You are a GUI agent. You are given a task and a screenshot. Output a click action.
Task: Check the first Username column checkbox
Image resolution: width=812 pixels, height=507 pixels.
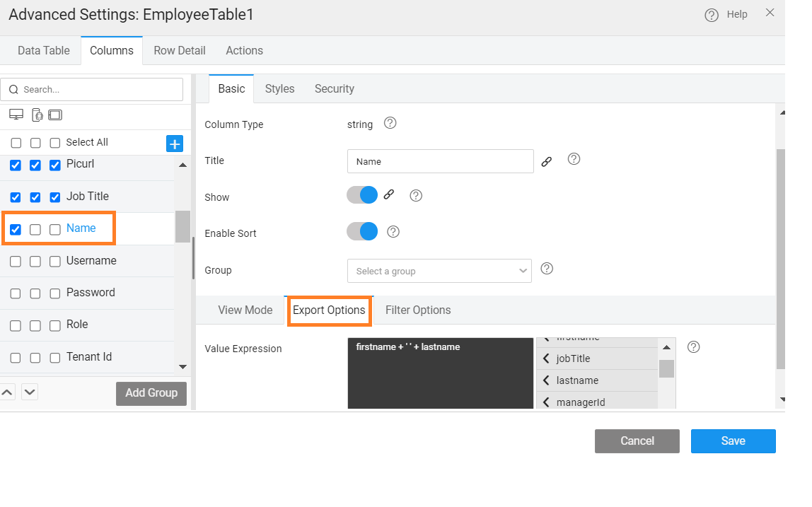[x=16, y=262]
